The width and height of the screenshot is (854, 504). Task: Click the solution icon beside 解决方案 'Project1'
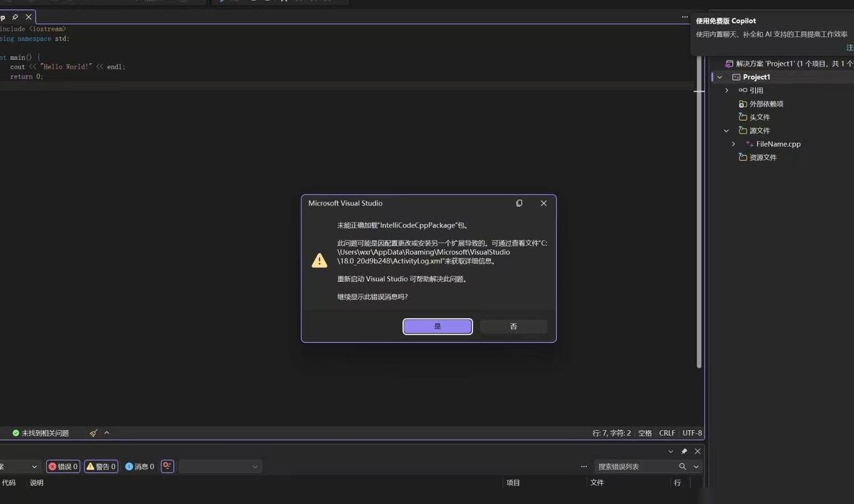click(x=729, y=64)
